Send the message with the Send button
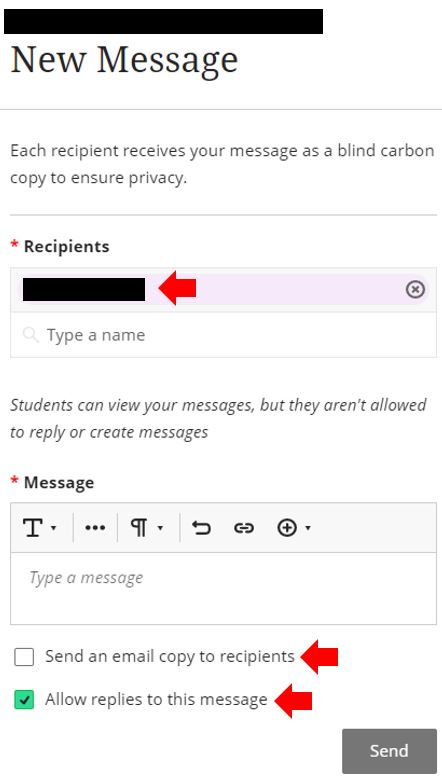The height and width of the screenshot is (780, 442). coord(389,751)
